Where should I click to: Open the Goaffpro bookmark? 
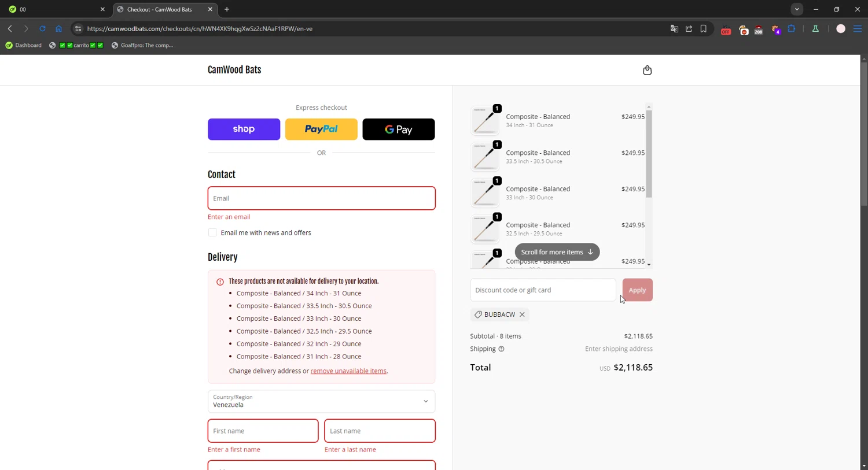click(x=142, y=45)
